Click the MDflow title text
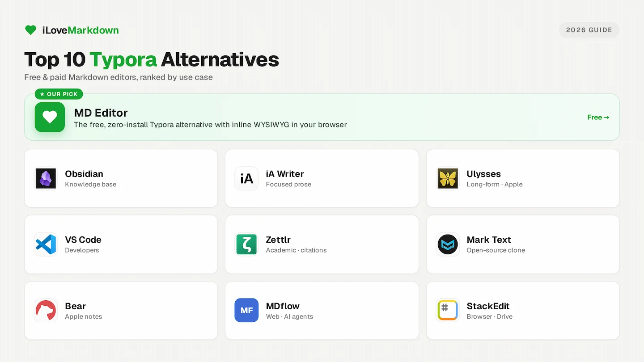 click(283, 306)
